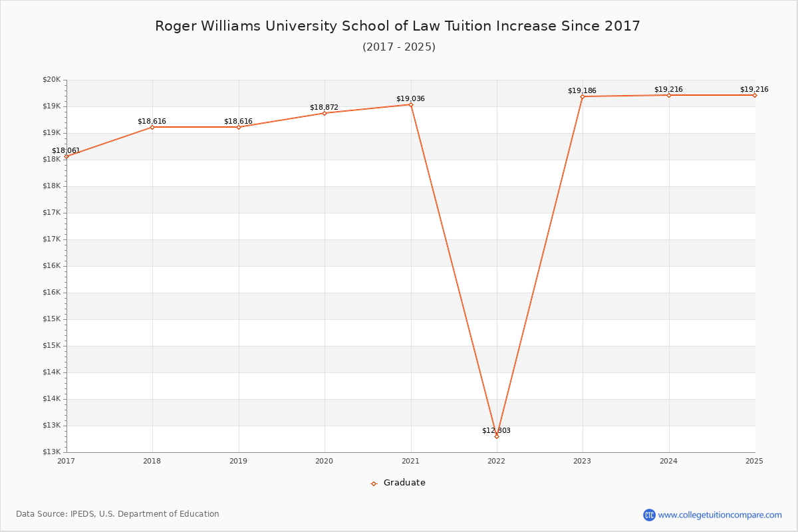798x532 pixels.
Task: Click the $19,216 label above 2025
Action: [754, 89]
